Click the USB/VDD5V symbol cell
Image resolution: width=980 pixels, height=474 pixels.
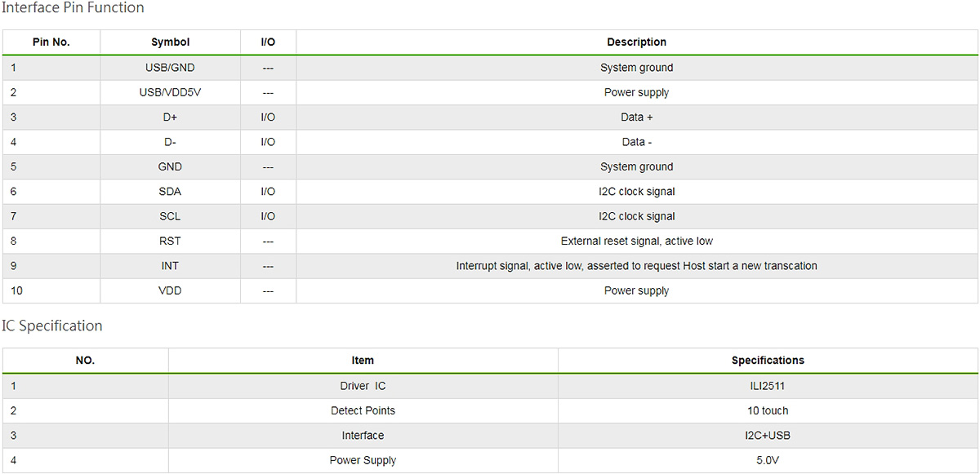[x=170, y=92]
